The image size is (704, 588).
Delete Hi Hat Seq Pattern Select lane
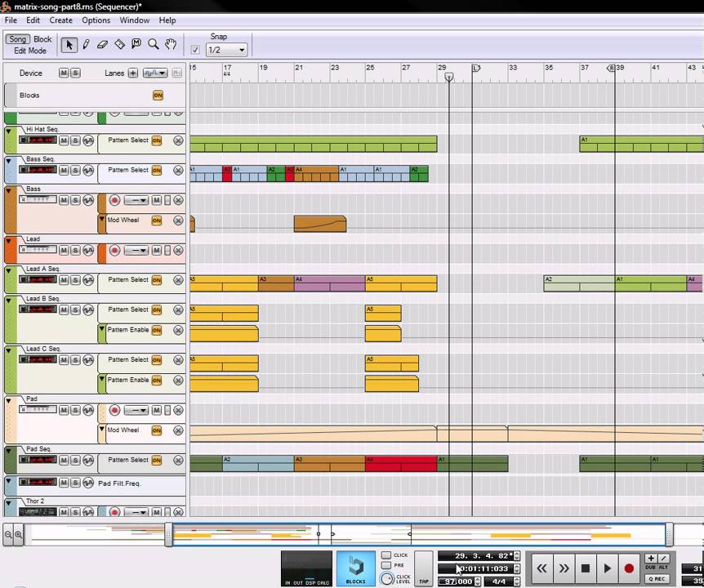(x=178, y=140)
